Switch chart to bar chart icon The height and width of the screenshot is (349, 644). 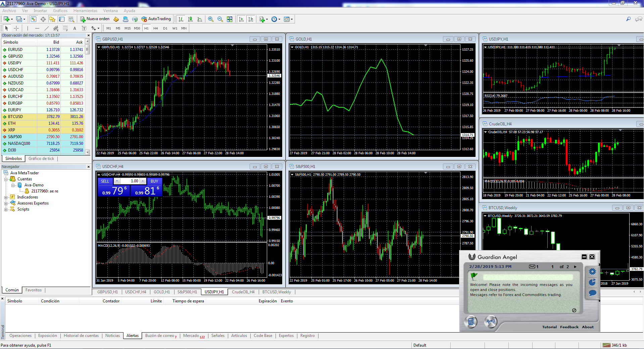coord(181,19)
